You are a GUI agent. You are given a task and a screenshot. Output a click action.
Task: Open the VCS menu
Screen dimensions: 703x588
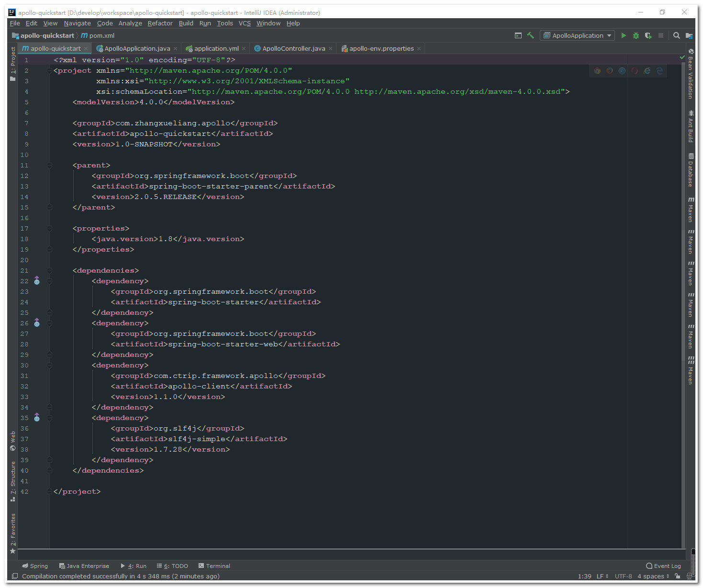pyautogui.click(x=245, y=23)
